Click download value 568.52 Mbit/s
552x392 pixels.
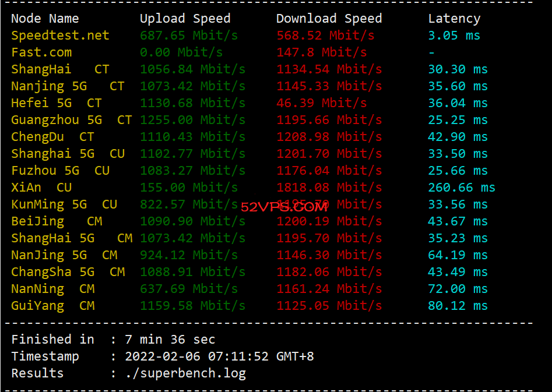point(325,36)
